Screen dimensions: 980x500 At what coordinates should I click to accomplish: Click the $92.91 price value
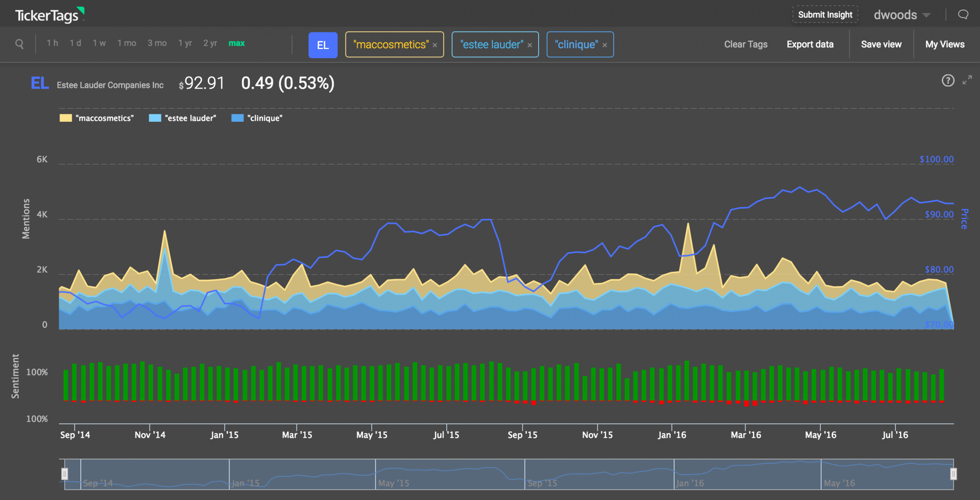(x=202, y=83)
